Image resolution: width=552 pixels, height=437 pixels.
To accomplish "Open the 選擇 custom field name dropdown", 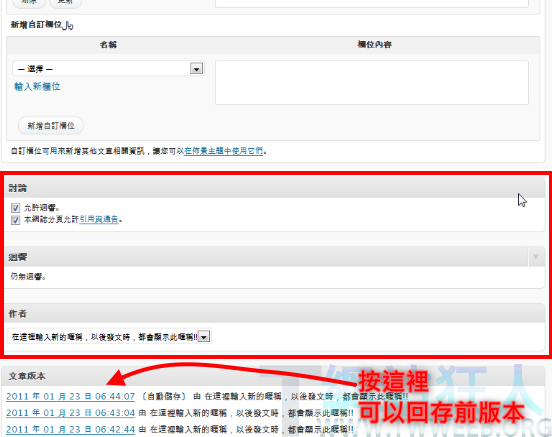I will (x=108, y=69).
